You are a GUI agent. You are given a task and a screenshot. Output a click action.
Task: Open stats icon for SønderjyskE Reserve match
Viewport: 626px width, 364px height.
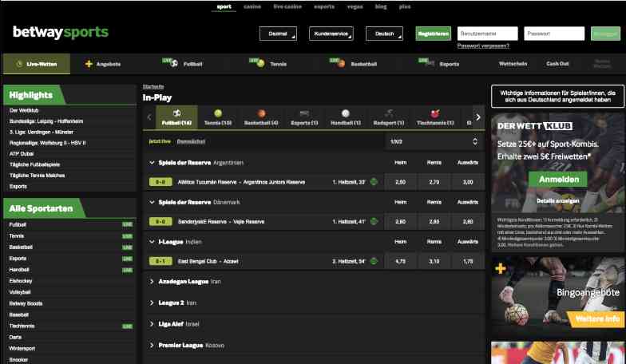[x=374, y=222]
